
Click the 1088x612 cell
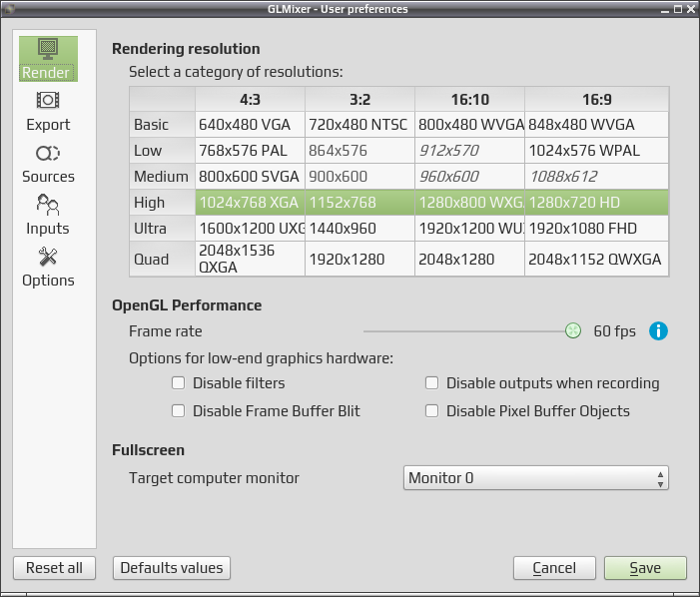[x=596, y=177]
